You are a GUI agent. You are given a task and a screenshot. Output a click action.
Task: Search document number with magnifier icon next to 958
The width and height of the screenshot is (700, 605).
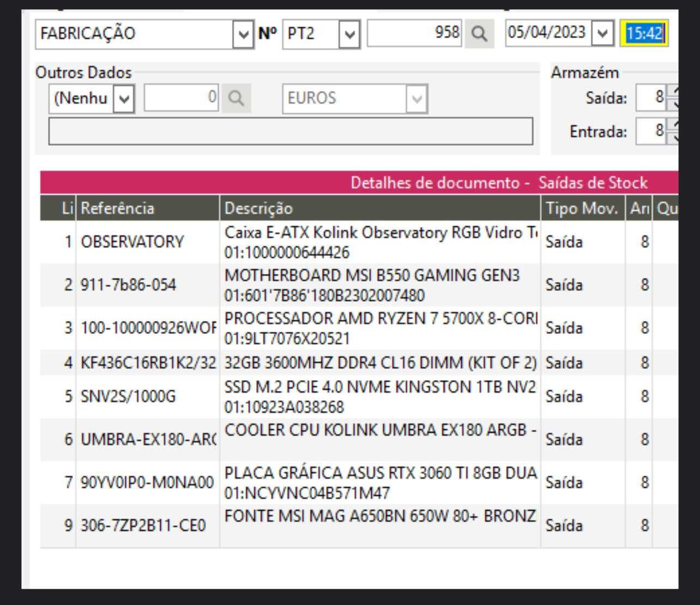coord(479,34)
